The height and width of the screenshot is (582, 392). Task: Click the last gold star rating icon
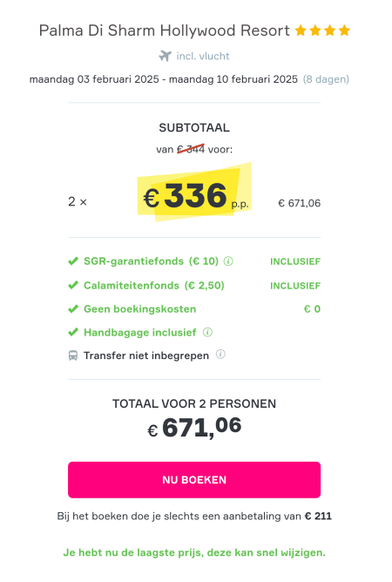344,30
